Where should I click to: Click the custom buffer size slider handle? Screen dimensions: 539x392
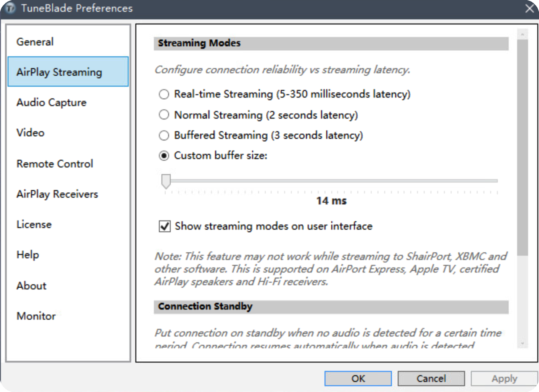coord(166,181)
